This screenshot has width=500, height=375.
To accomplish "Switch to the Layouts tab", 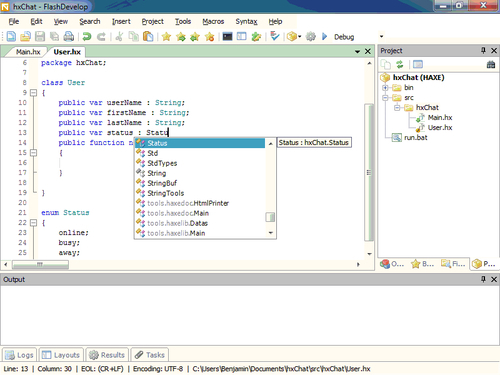I will (x=61, y=355).
